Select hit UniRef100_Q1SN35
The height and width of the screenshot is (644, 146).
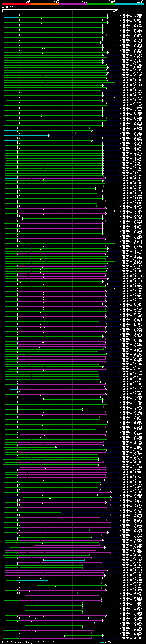(x=131, y=75)
